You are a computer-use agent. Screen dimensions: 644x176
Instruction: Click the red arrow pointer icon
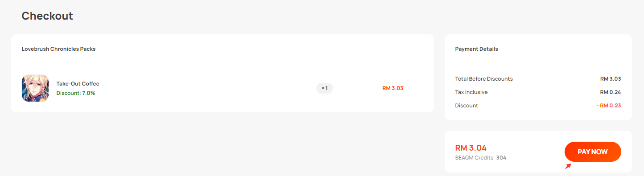568,166
